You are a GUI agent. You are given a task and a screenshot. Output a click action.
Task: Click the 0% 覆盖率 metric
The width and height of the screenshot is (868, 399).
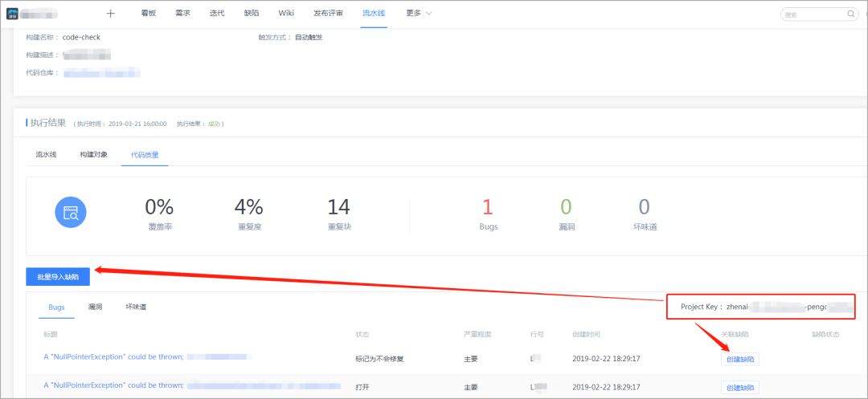(x=159, y=215)
